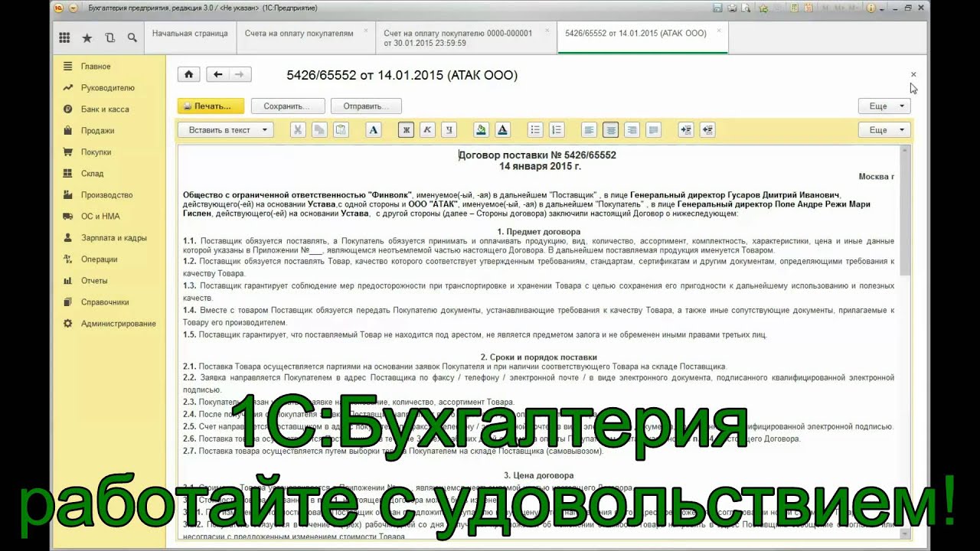Open the calendar icon in title bar
The image size is (980, 551).
pyautogui.click(x=808, y=8)
